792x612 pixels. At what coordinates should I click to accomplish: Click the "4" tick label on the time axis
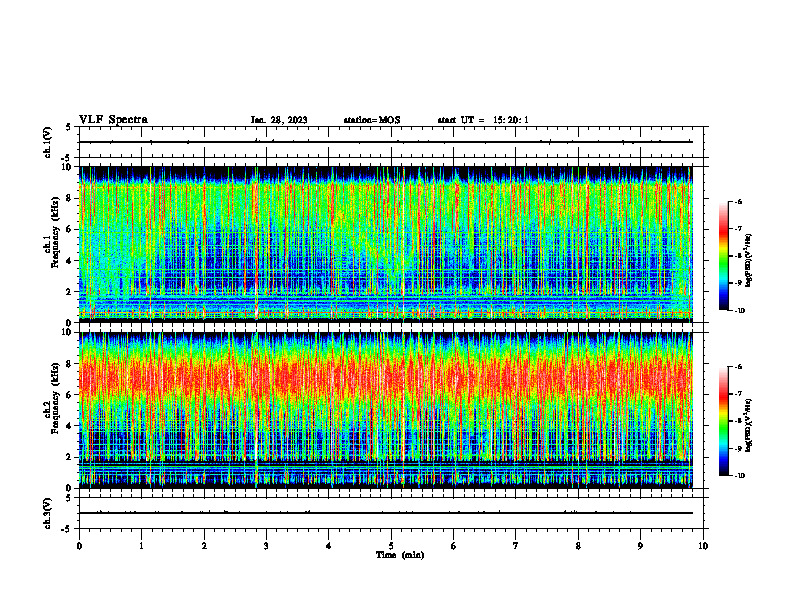(x=329, y=546)
